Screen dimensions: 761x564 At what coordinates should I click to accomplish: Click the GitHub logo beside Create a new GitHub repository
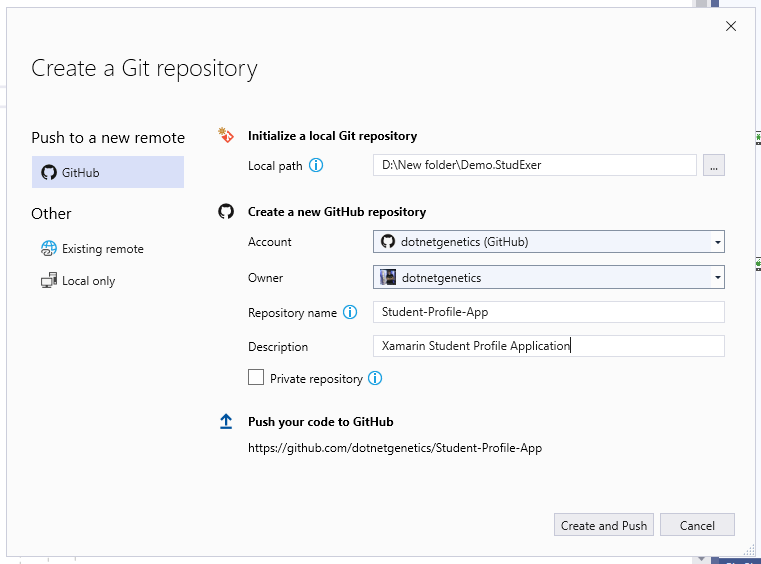point(226,212)
